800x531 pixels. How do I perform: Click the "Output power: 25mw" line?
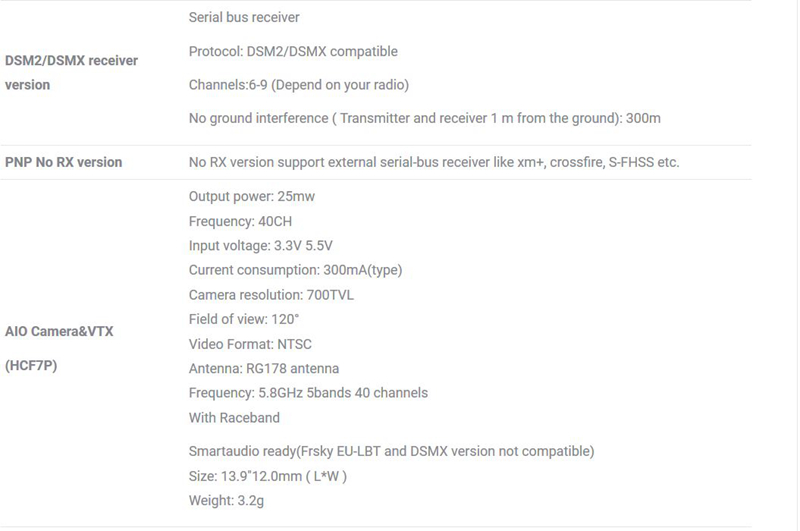251,196
